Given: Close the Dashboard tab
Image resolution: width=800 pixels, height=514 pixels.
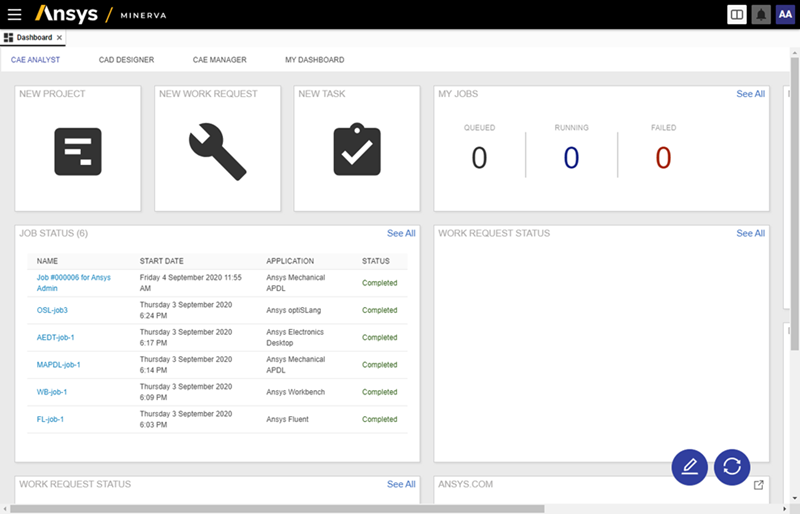Looking at the screenshot, I should tap(59, 38).
